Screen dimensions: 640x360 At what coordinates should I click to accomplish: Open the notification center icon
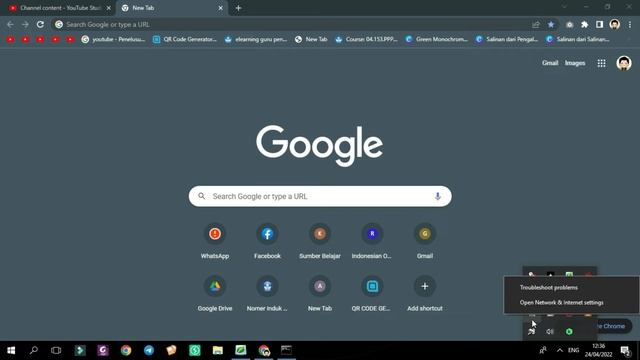click(625, 350)
